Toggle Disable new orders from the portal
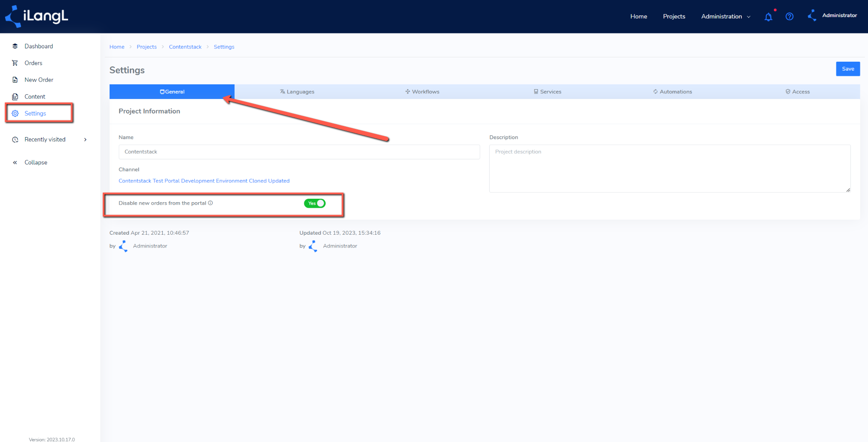The width and height of the screenshot is (868, 442). (x=315, y=203)
